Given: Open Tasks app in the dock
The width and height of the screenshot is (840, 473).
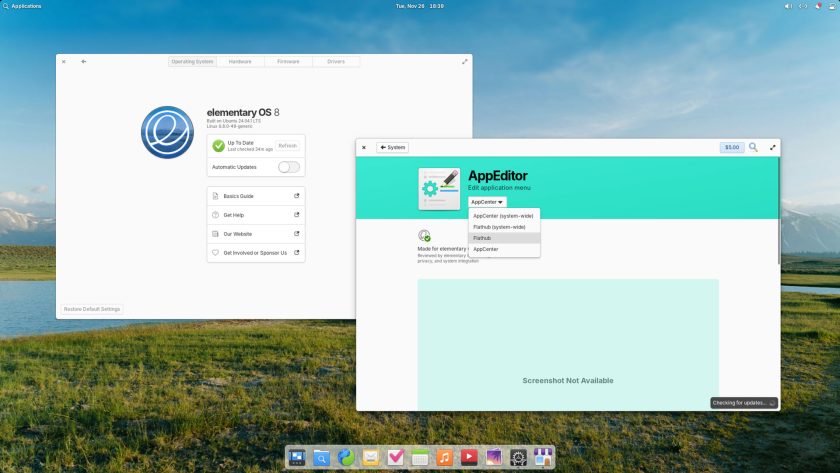Looking at the screenshot, I should tap(395, 457).
